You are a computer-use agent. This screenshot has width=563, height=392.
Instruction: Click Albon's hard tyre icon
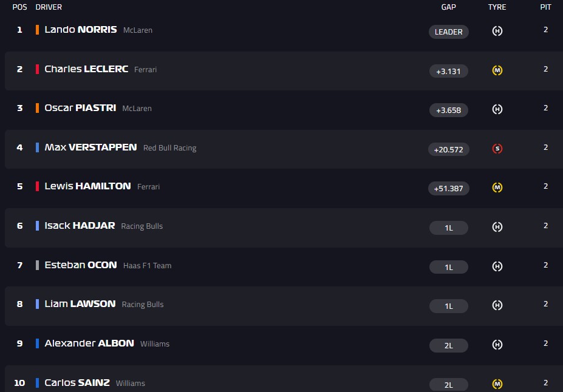click(497, 345)
